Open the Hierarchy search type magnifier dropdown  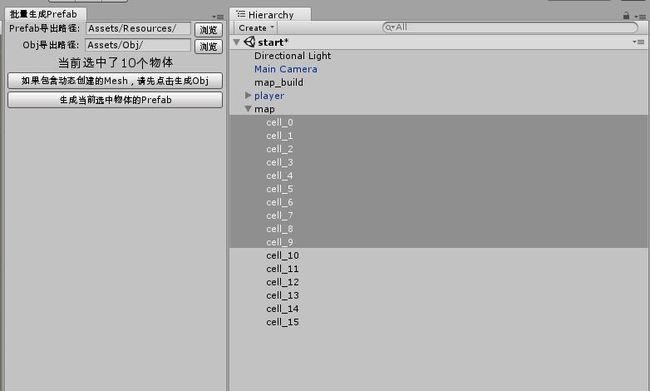coord(389,28)
